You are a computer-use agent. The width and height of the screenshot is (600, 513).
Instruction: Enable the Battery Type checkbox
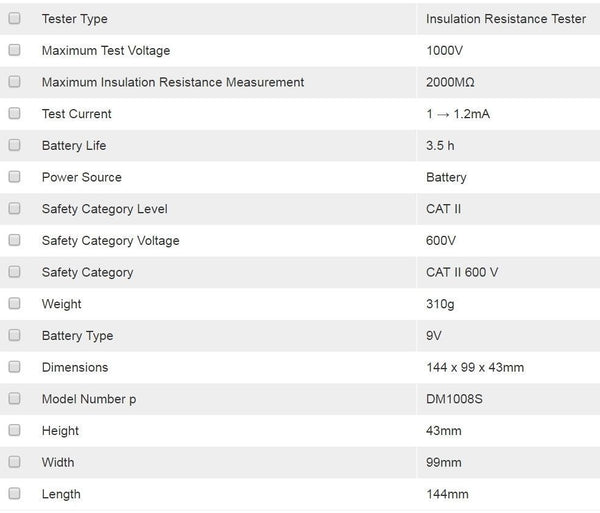click(14, 335)
